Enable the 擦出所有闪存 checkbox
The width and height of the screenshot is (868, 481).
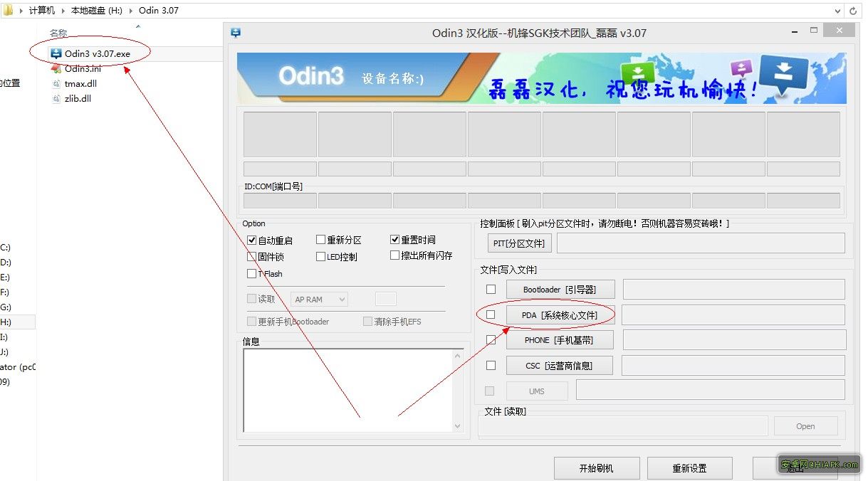pos(394,255)
